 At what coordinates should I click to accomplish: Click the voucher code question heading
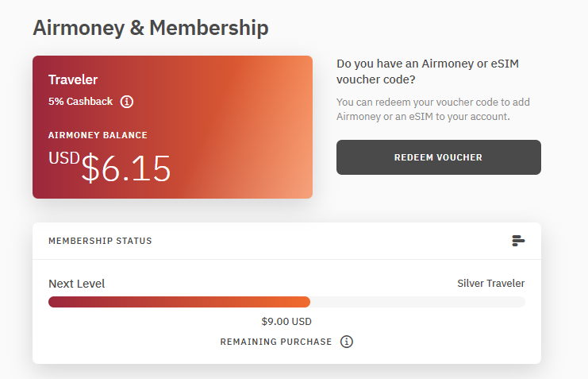pyautogui.click(x=428, y=72)
